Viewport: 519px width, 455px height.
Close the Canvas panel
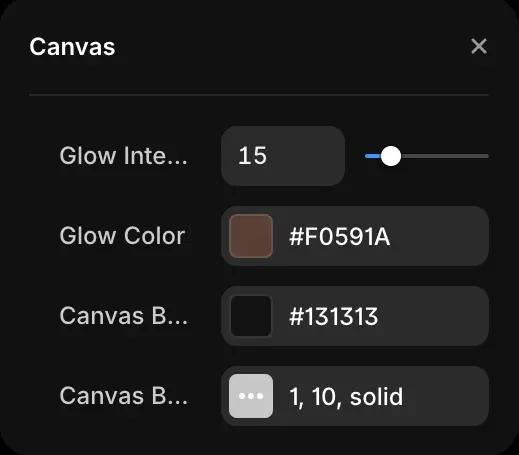(479, 46)
